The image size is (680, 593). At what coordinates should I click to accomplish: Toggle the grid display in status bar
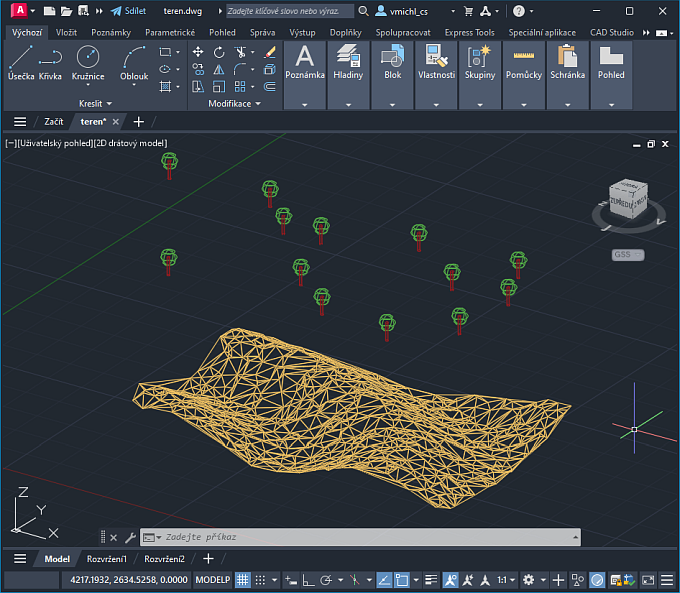click(242, 580)
